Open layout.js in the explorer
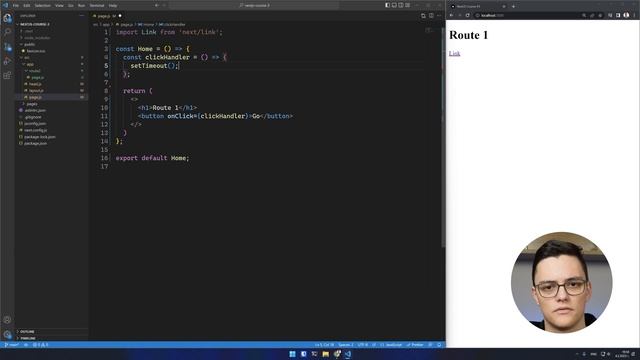The height and width of the screenshot is (360, 640). tap(52, 91)
